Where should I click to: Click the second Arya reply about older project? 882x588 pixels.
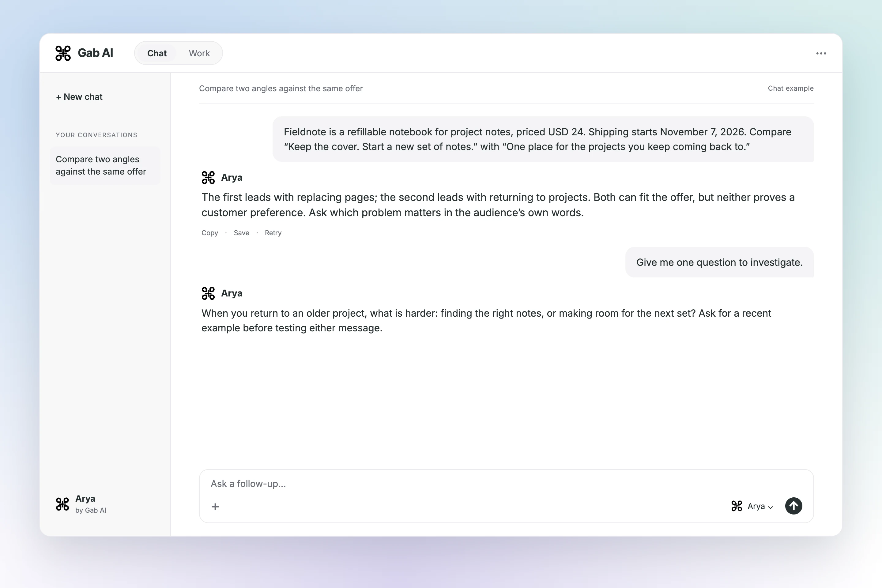pyautogui.click(x=486, y=321)
